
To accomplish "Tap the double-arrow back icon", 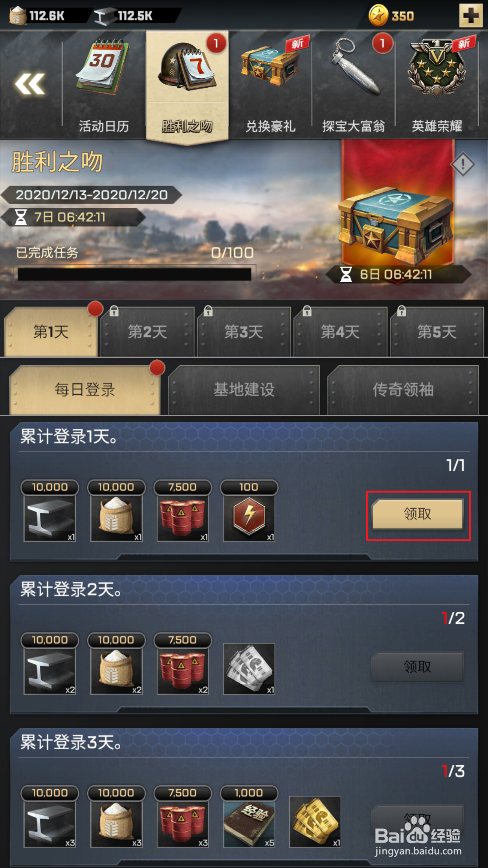I will pyautogui.click(x=30, y=84).
